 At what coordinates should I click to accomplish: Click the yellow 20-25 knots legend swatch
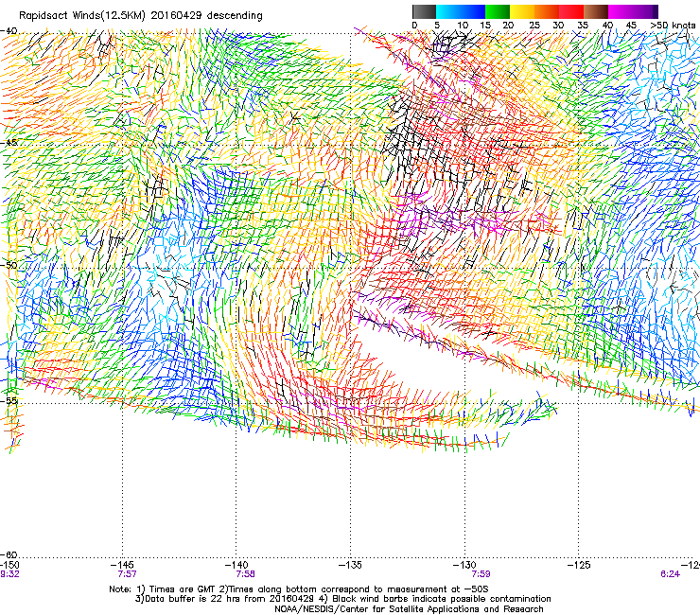[522, 11]
